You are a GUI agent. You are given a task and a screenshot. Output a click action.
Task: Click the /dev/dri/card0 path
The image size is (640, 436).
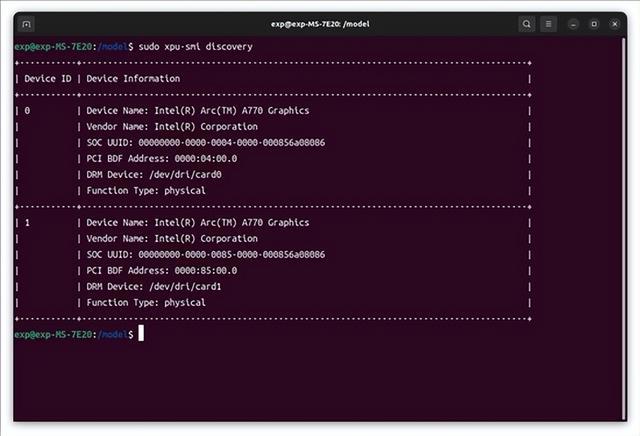click(185, 175)
